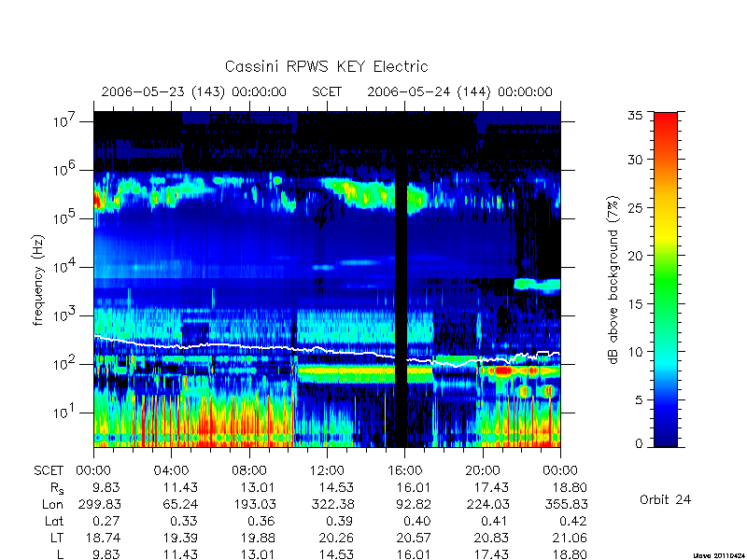Click the LT value '21.06'

pos(570,538)
